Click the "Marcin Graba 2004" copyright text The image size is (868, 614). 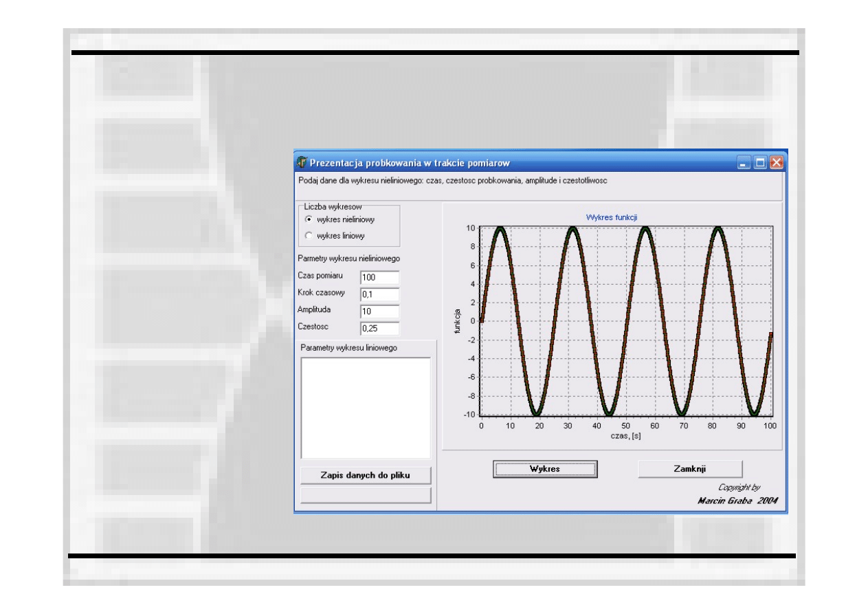[x=737, y=501]
